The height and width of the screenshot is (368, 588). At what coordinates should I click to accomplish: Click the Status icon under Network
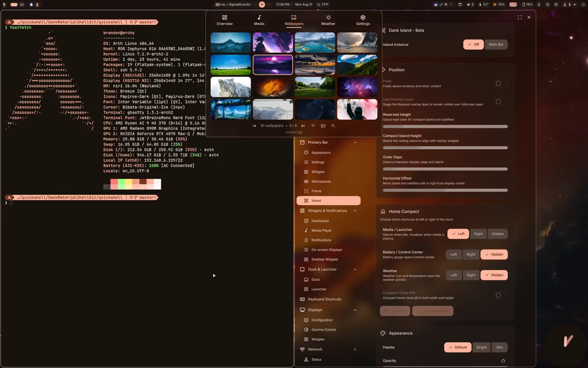pos(306,359)
